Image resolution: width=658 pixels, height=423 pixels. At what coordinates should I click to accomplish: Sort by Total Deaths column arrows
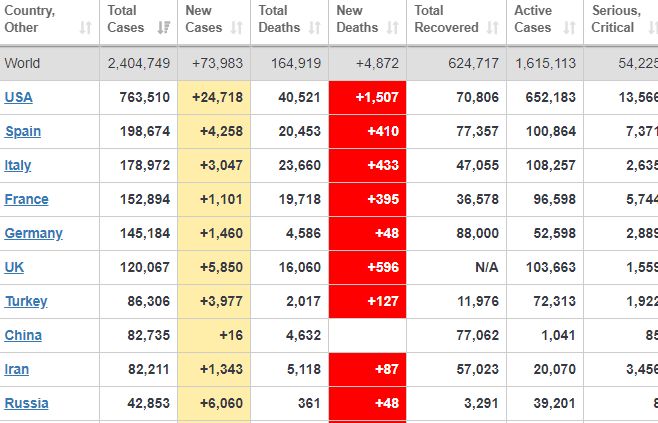pyautogui.click(x=315, y=28)
